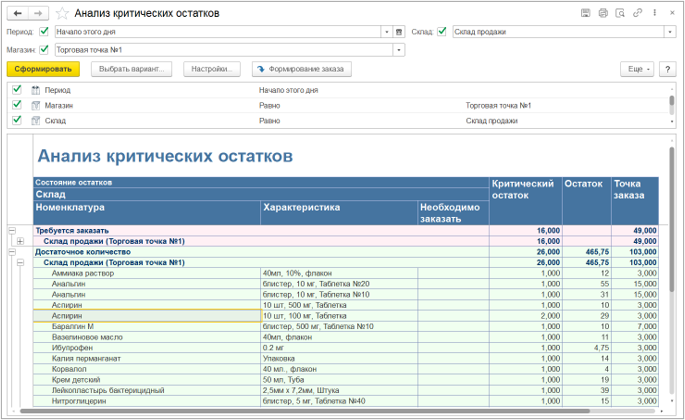The width and height of the screenshot is (685, 420).
Task: Click the Выбрать вариант... button
Action: click(131, 69)
